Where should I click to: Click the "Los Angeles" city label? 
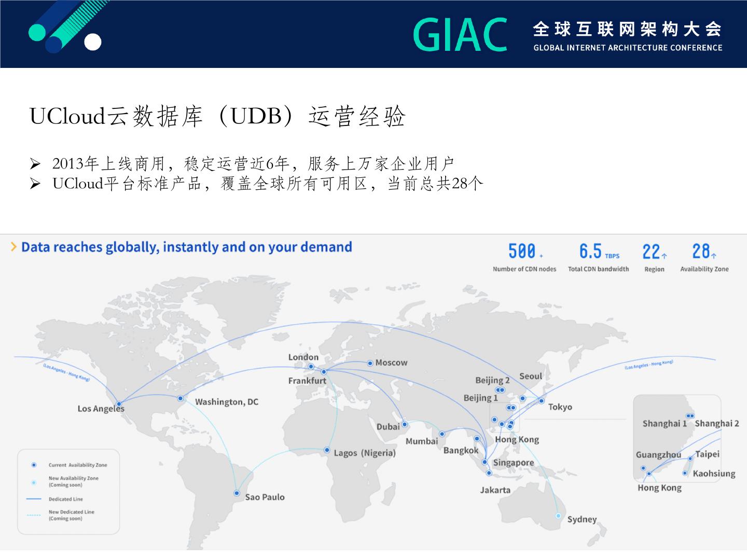pyautogui.click(x=101, y=409)
